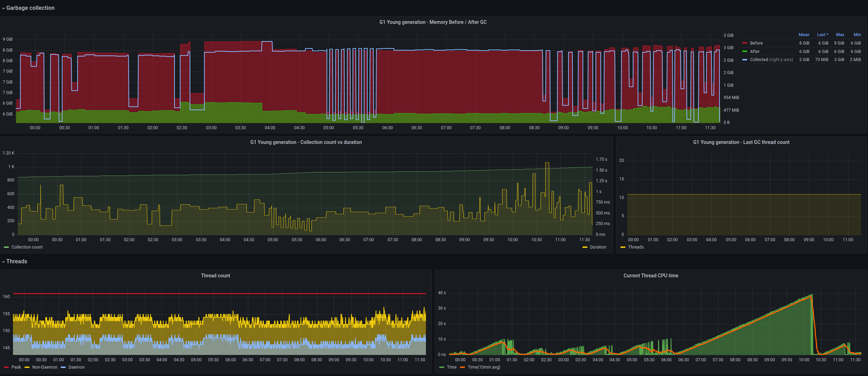The image size is (868, 376).
Task: Toggle Collected (right y-axis) series visibility
Action: click(771, 60)
